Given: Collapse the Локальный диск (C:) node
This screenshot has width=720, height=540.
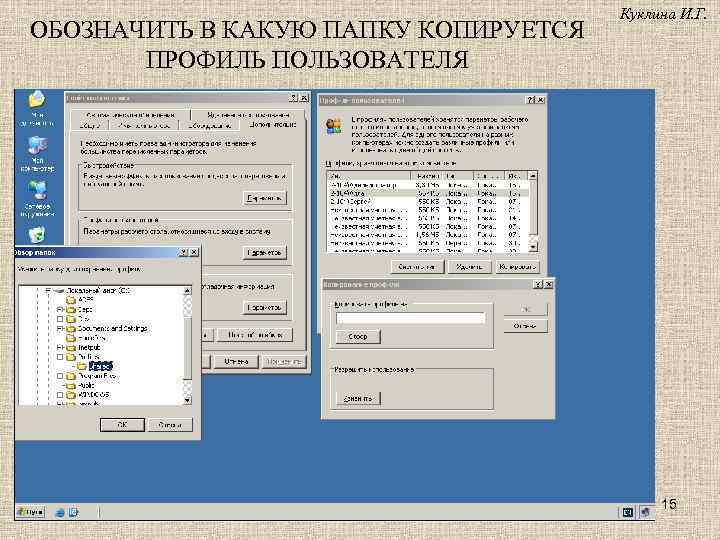Looking at the screenshot, I should tap(48, 291).
